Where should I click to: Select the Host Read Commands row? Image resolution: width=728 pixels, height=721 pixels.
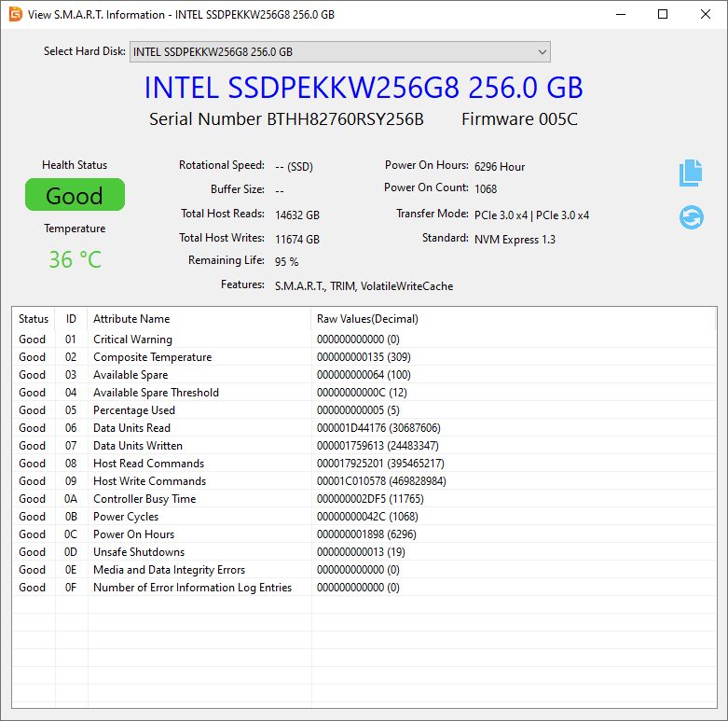pyautogui.click(x=148, y=464)
